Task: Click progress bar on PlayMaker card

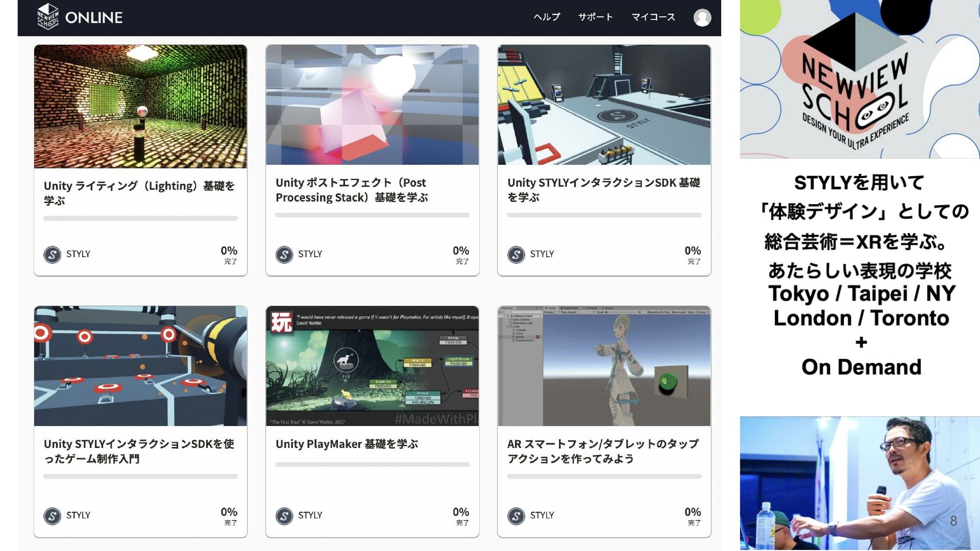Action: point(372,465)
